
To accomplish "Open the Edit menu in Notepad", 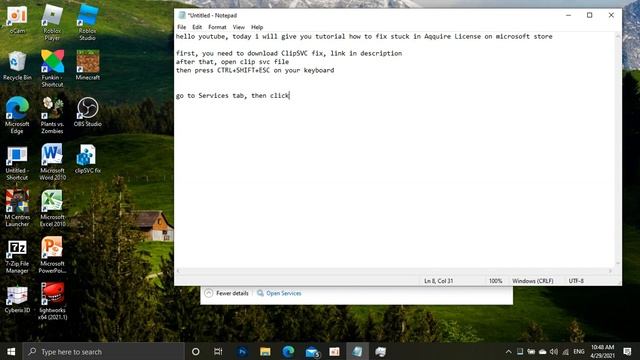I will click(197, 27).
